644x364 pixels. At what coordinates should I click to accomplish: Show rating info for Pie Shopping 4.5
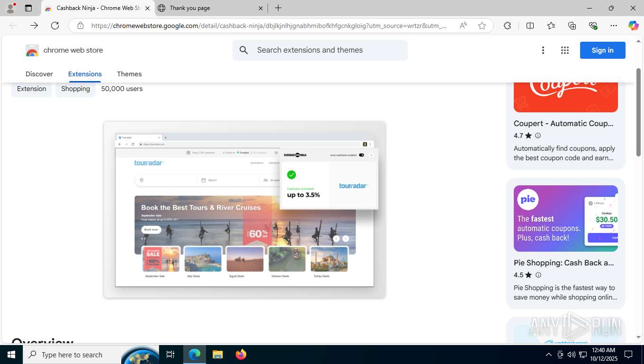[538, 275]
